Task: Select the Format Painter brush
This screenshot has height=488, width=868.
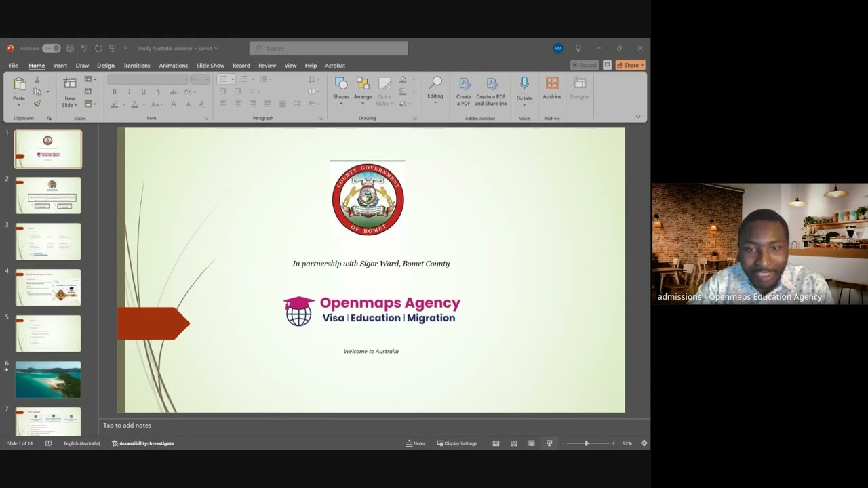Action: pyautogui.click(x=37, y=104)
